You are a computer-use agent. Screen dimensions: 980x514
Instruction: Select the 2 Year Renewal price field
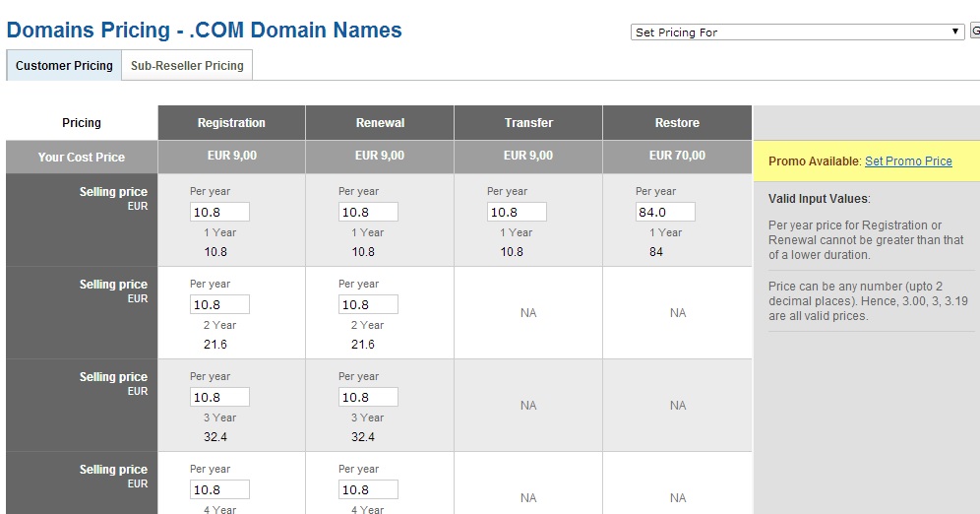click(x=368, y=304)
